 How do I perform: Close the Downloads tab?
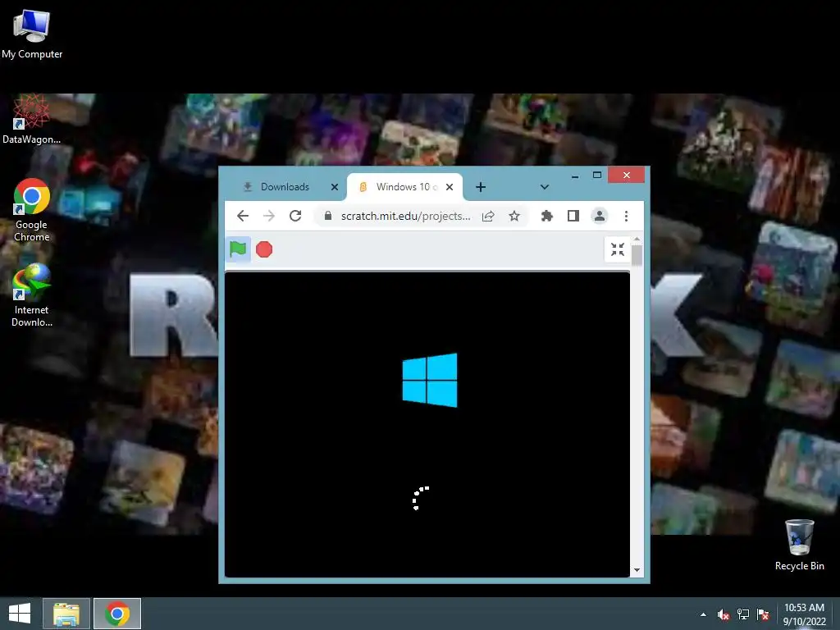coord(335,187)
